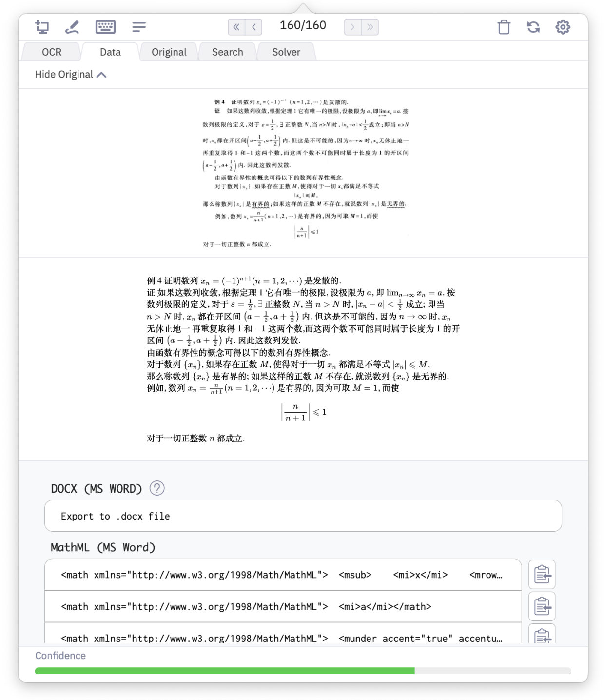
Task: Copy the second MathML output to clipboard
Action: 542,606
